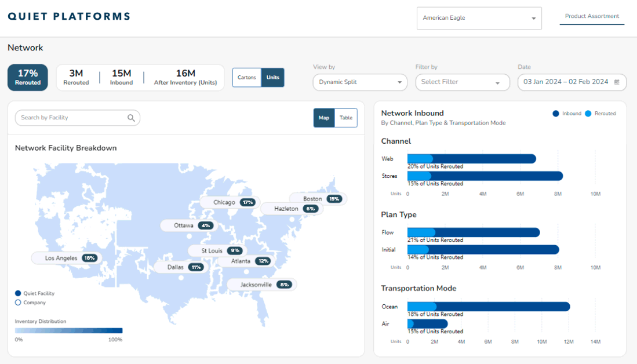Click the 17% Rerouted summary button
Screen dimensions: 637x364
click(28, 77)
